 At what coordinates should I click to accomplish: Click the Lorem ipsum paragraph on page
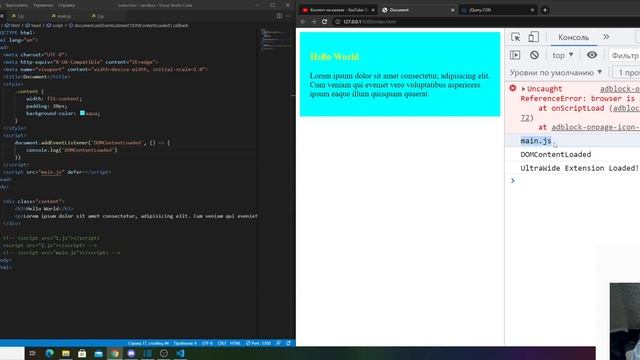pyautogui.click(x=400, y=85)
